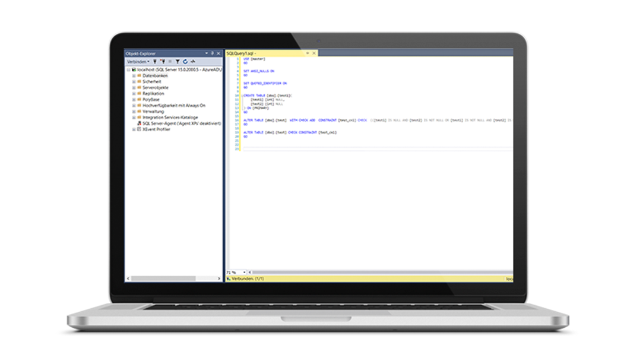Refresh the Objekt-Explorer tree
This screenshot has width=643, height=364.
coord(185,61)
